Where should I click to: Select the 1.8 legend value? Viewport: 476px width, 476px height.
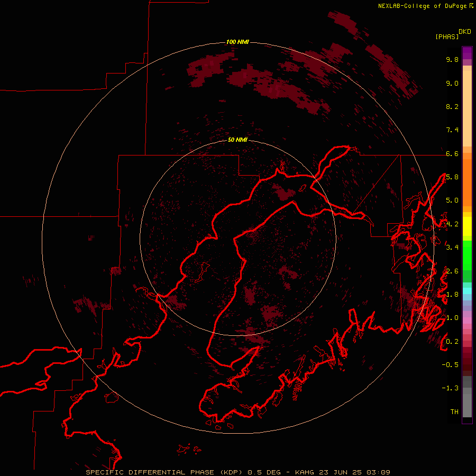pyautogui.click(x=452, y=295)
